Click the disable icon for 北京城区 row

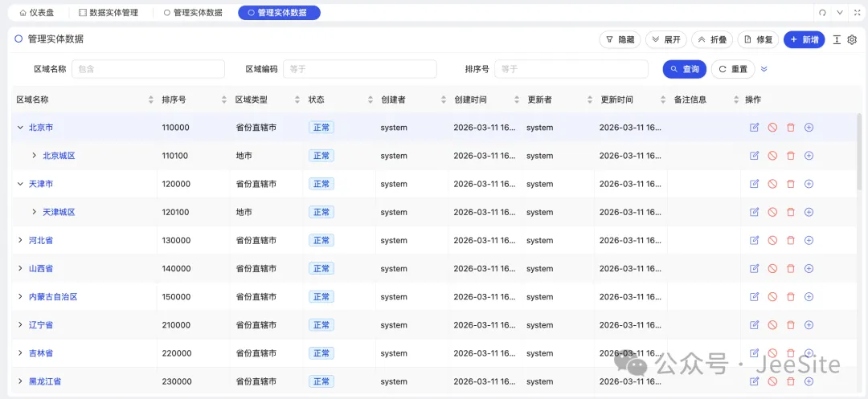click(772, 156)
